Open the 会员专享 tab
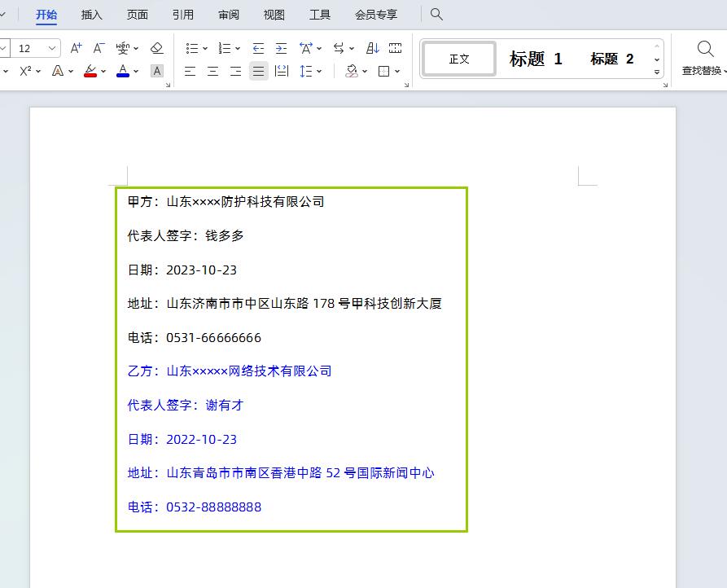 coord(376,15)
